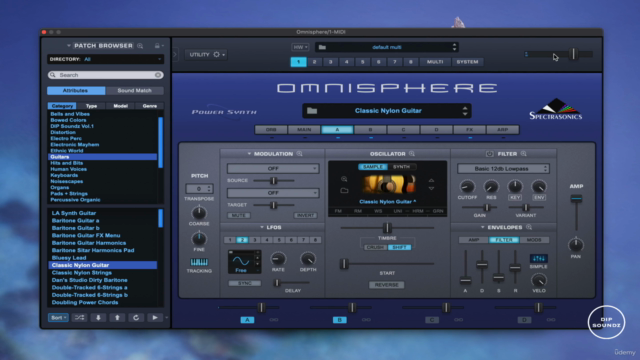
Task: Click the soundsource folder icon in oscillator
Action: coord(344,190)
